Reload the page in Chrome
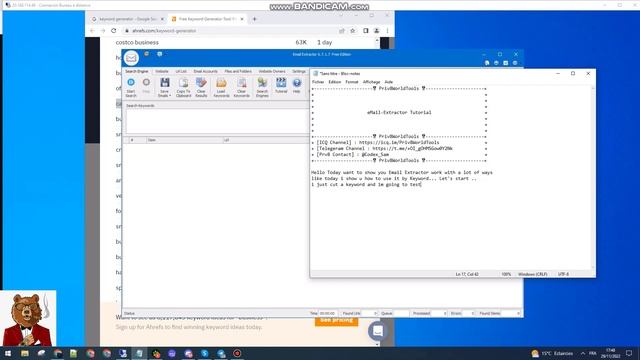Image resolution: width=640 pixels, height=360 pixels. 113,31
